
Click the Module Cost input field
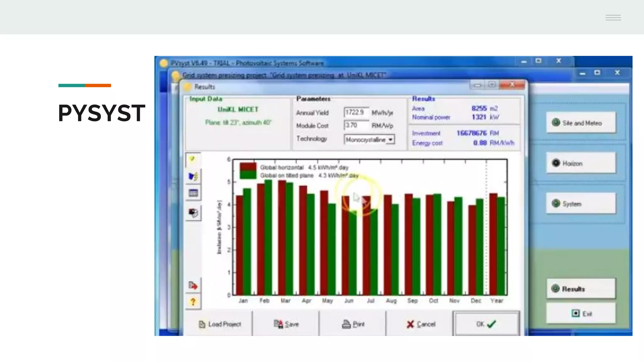click(356, 125)
